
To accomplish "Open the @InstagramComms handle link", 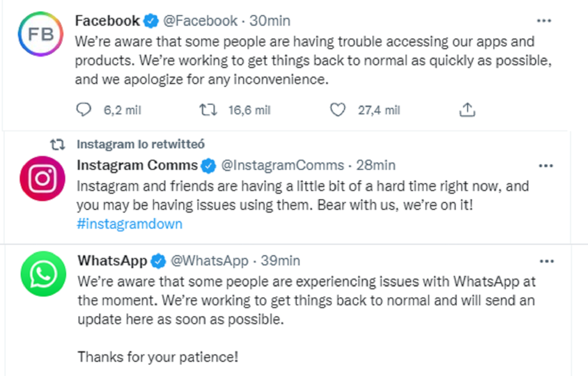I will coord(283,166).
